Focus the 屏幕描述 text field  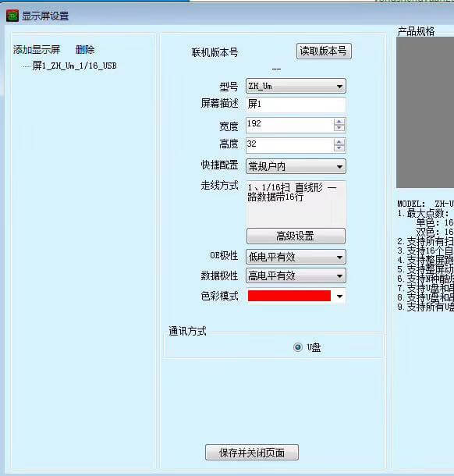[296, 104]
